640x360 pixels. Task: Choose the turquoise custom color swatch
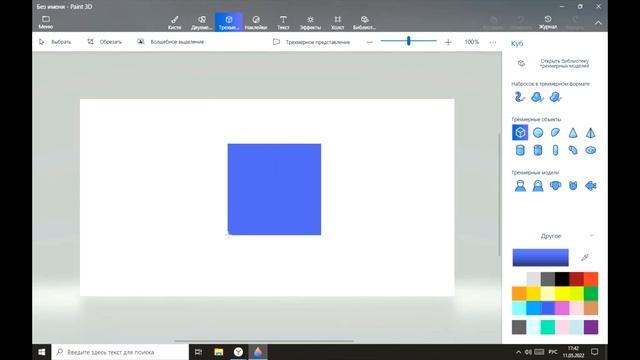(548, 327)
